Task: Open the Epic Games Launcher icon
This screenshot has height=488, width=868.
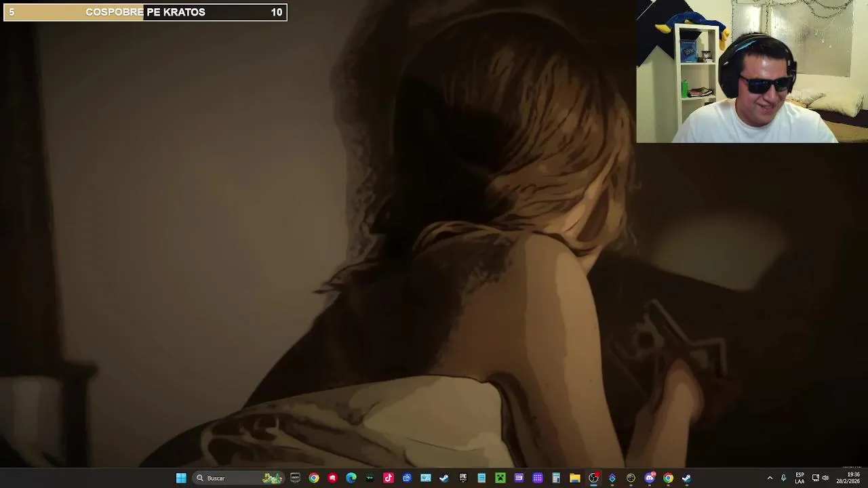Action: tap(463, 478)
